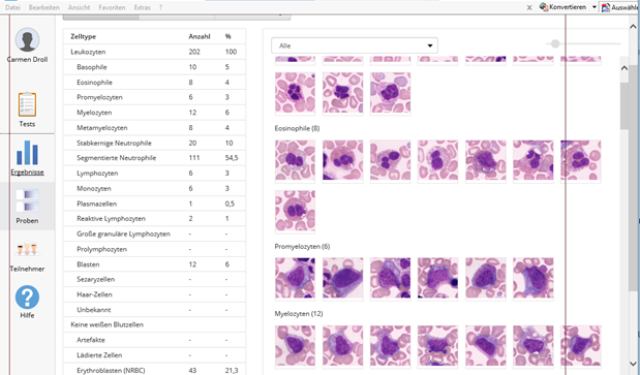
Task: Select the Ergebnisse bar chart icon
Action: pos(27,153)
